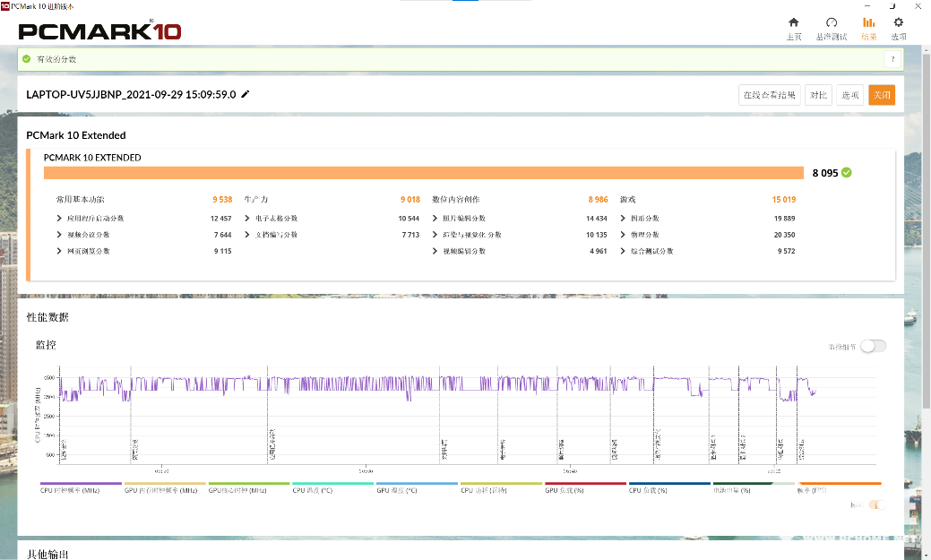Click result title LAPTOP-UV5JJBNP_2021-09-29

pos(131,94)
